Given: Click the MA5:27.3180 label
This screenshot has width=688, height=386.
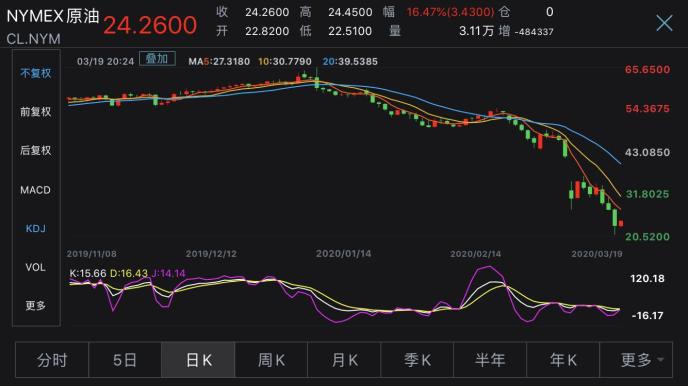Looking at the screenshot, I should 219,61.
